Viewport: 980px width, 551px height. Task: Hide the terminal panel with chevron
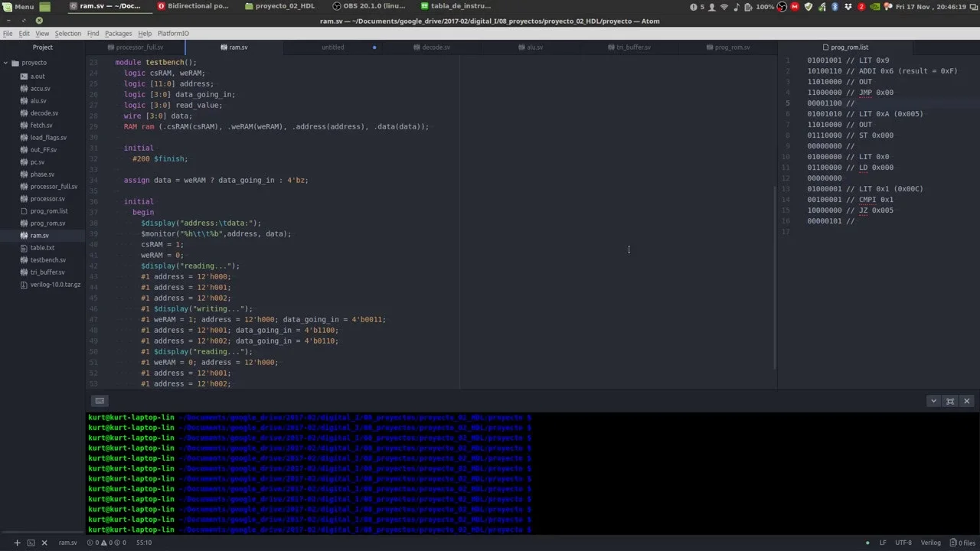click(x=933, y=401)
